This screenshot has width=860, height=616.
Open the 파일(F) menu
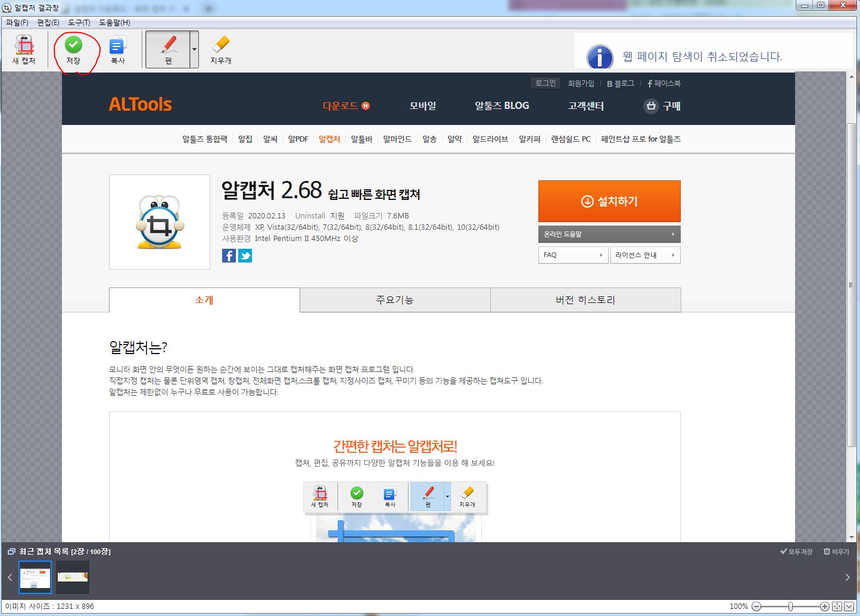(17, 23)
